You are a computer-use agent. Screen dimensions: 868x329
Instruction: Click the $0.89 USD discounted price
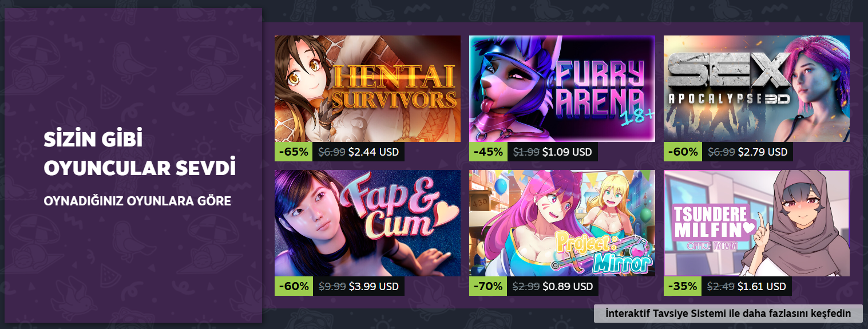(568, 286)
